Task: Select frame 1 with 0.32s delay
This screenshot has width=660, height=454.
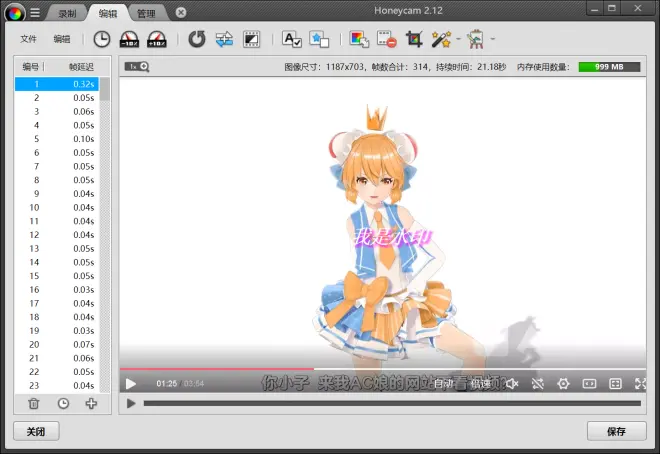Action: pyautogui.click(x=57, y=84)
